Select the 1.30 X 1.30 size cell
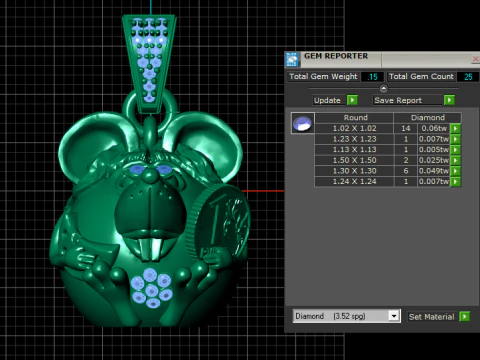Image resolution: width=480 pixels, height=360 pixels. (354, 171)
